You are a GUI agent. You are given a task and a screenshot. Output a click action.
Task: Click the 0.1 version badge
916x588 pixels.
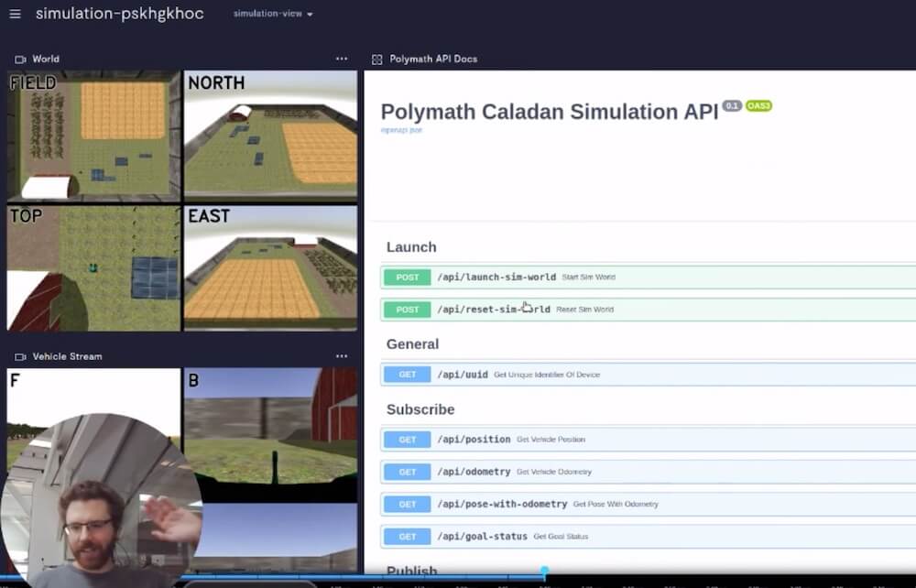(x=732, y=105)
